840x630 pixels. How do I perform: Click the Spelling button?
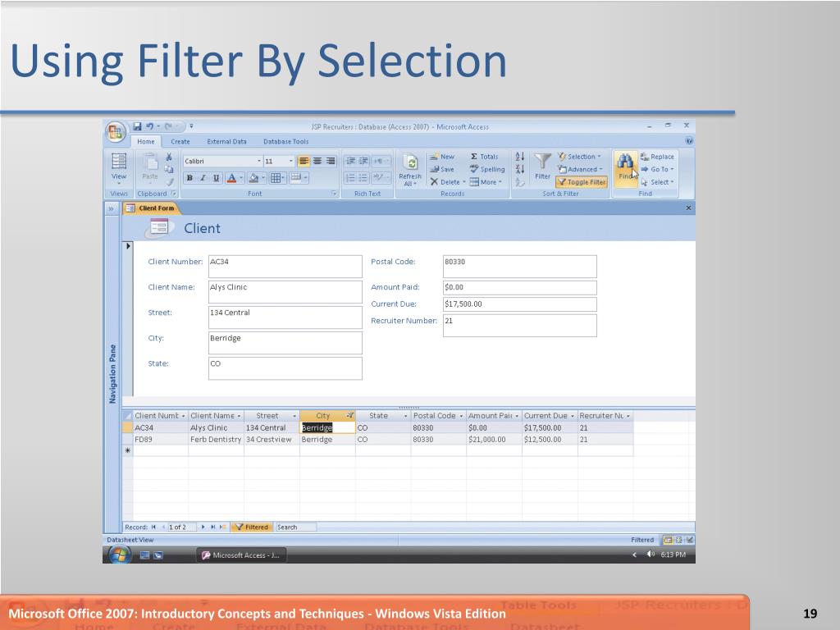pos(487,169)
